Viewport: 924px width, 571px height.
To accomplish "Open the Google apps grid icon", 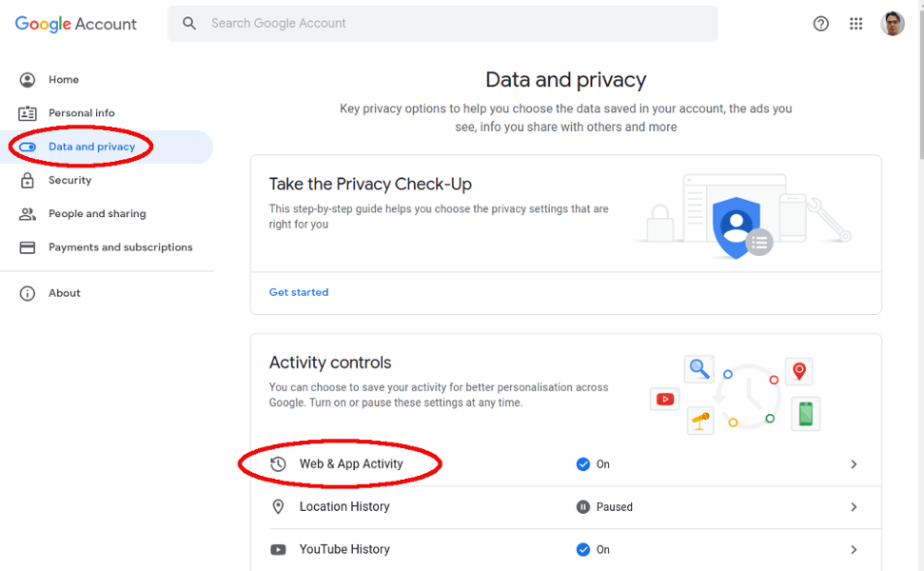I will pyautogui.click(x=855, y=24).
